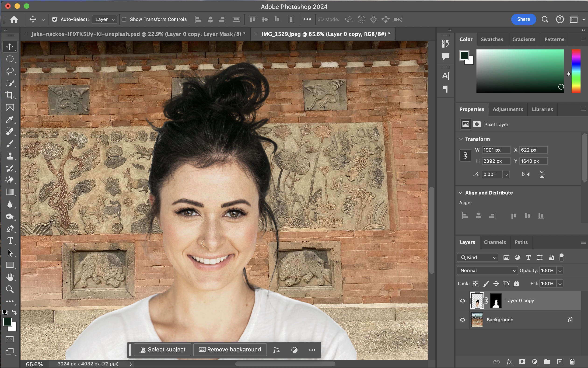Select the Lasso tool
Image resolution: width=588 pixels, height=368 pixels.
(x=10, y=71)
